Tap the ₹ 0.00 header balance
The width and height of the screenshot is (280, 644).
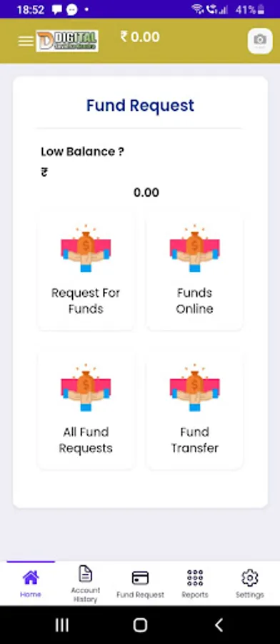tap(140, 37)
